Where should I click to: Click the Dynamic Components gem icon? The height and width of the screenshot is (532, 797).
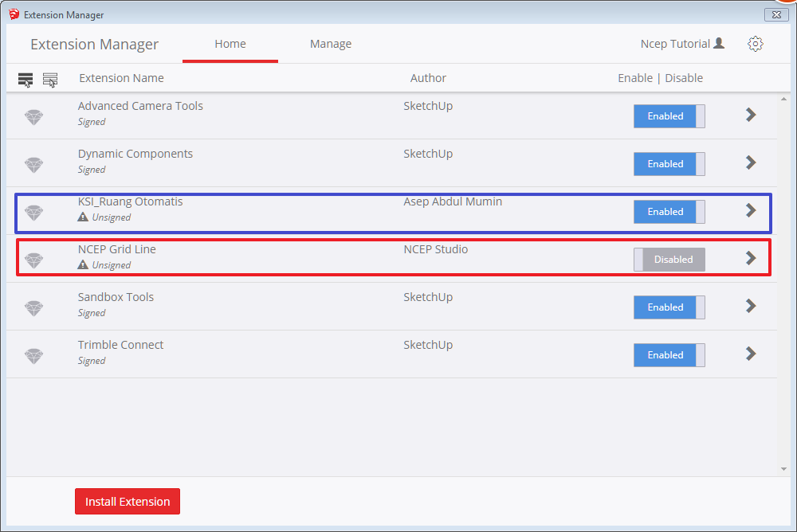pyautogui.click(x=34, y=165)
